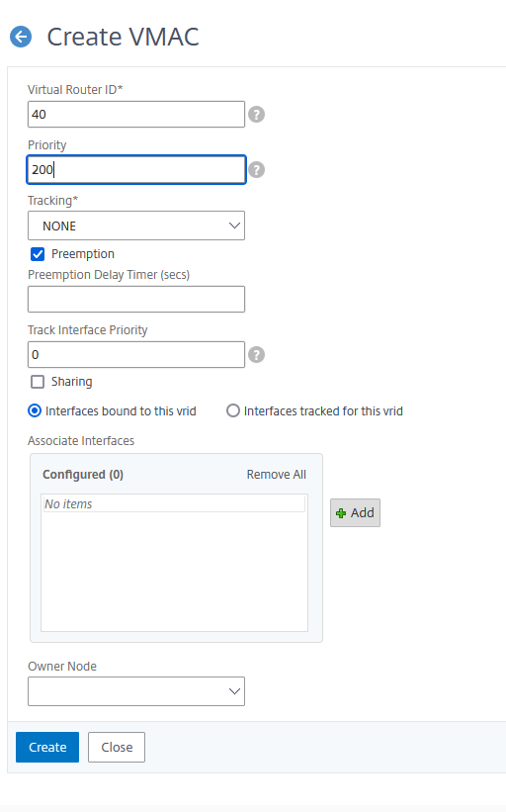Select Interfaces bound to this vrid
Viewport: 506px width, 812px height.
click(35, 410)
